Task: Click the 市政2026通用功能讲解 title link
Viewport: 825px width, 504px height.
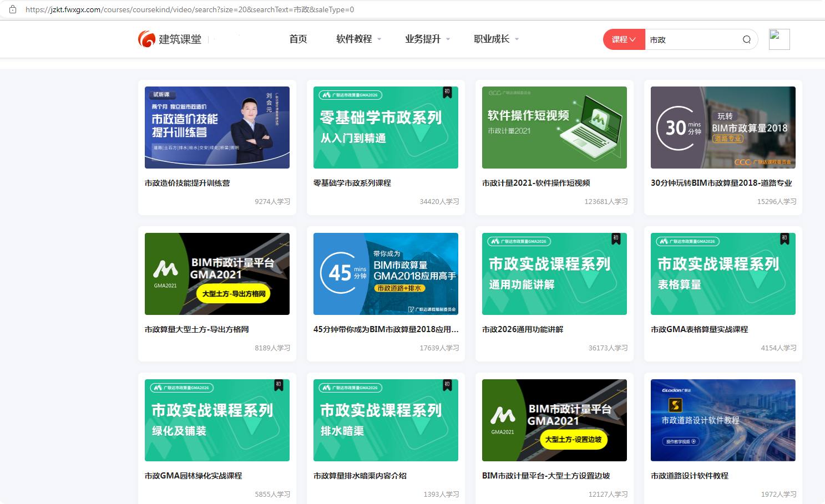Action: click(523, 329)
